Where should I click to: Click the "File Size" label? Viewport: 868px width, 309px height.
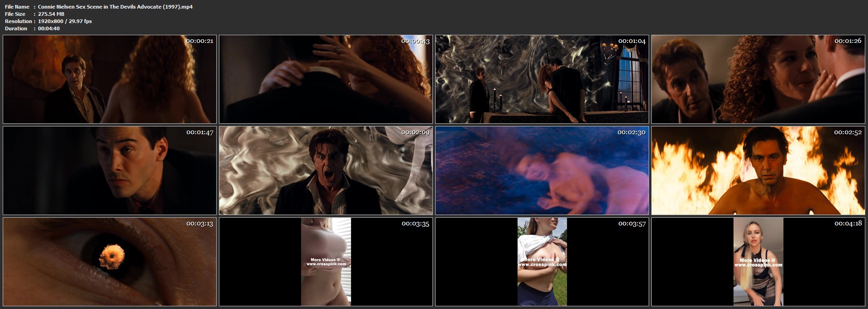15,14
